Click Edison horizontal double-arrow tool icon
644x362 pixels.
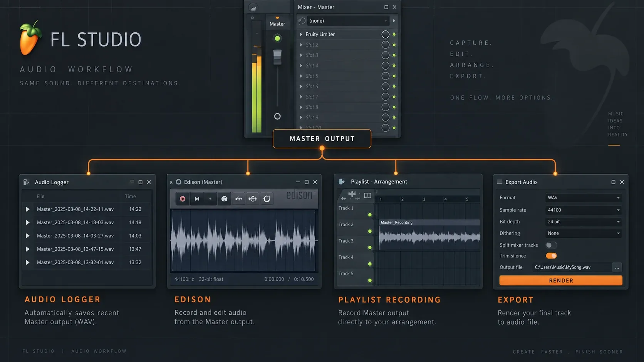click(239, 199)
